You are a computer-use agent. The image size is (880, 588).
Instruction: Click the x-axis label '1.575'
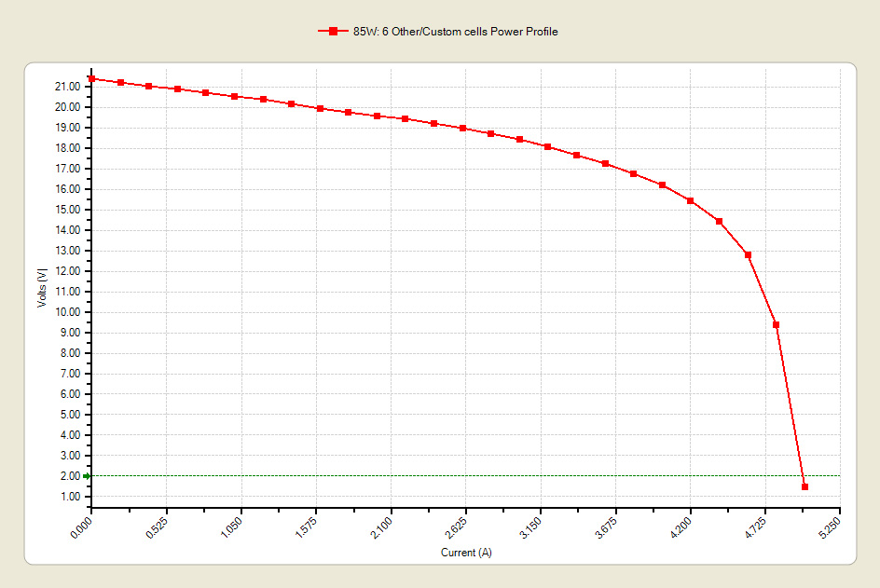[x=307, y=527]
